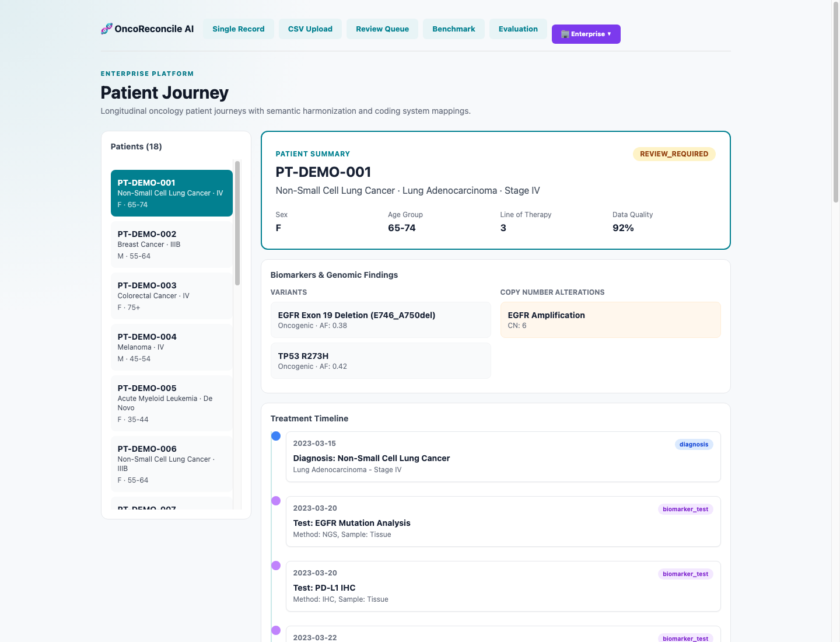This screenshot has height=642, width=840.
Task: Click the VARIANTS column label
Action: [289, 292]
